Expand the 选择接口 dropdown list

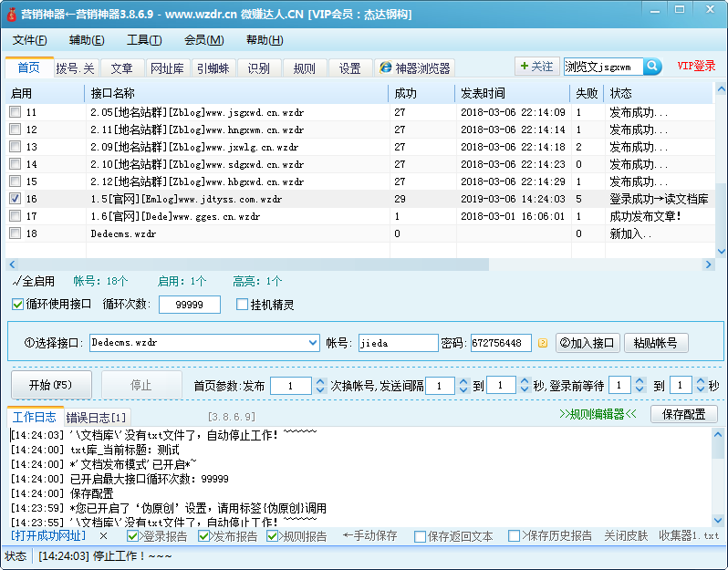tap(311, 343)
